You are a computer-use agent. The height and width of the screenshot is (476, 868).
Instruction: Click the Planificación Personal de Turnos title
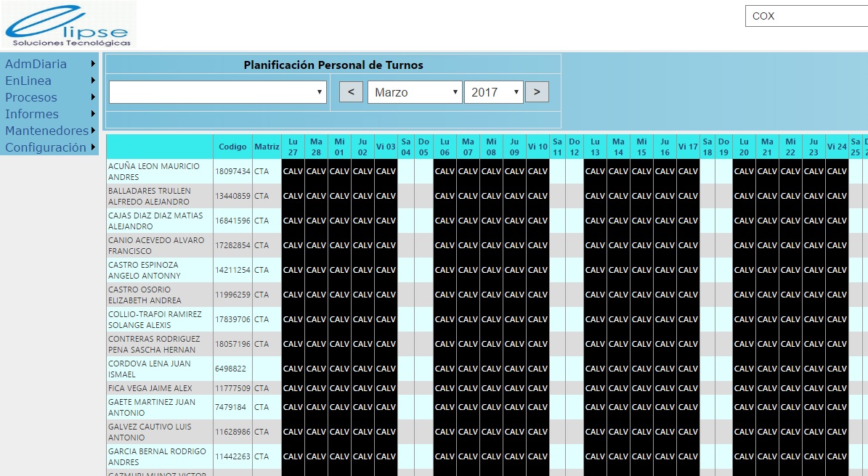point(333,65)
